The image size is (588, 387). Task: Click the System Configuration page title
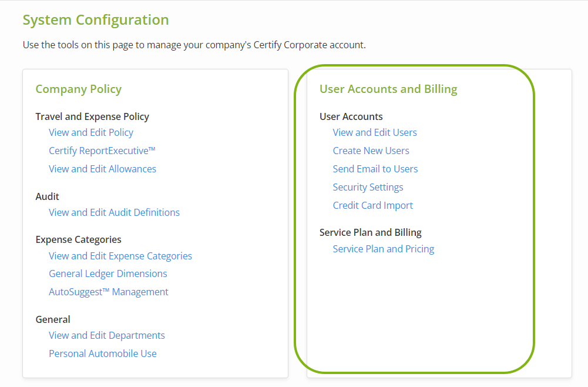click(96, 19)
